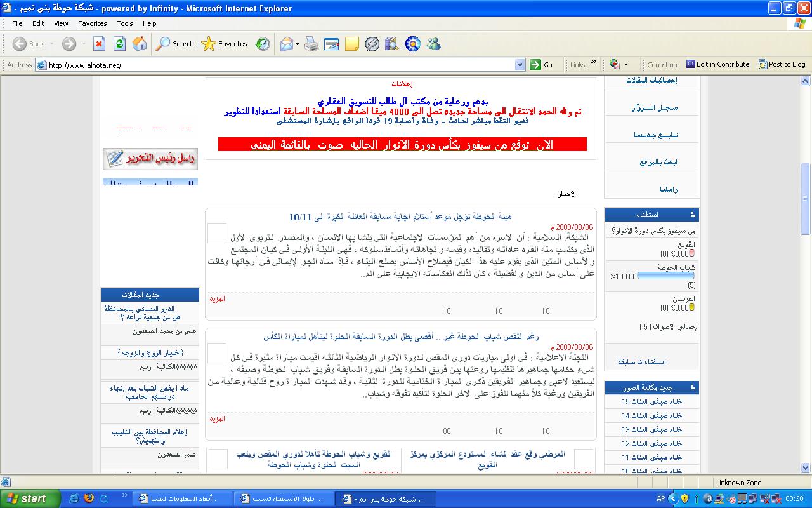Expand the Links toolbar chevron
This screenshot has width=812, height=508.
coord(594,63)
